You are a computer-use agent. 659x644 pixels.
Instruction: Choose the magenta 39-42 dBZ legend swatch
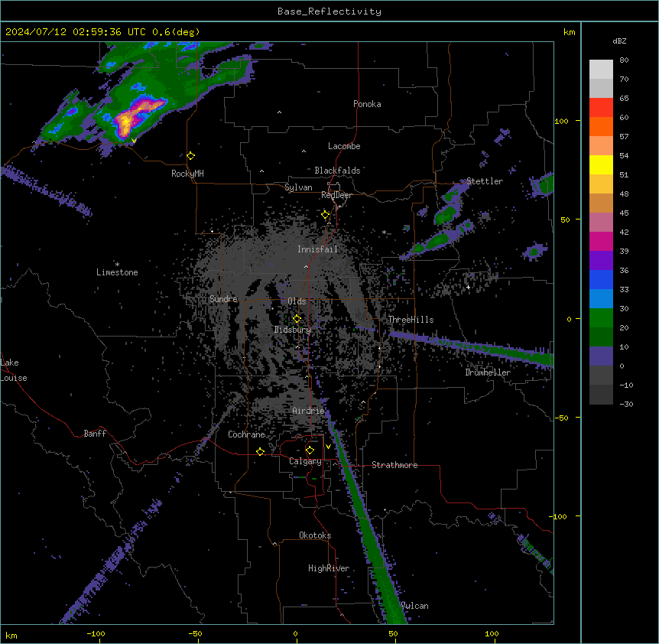[601, 241]
